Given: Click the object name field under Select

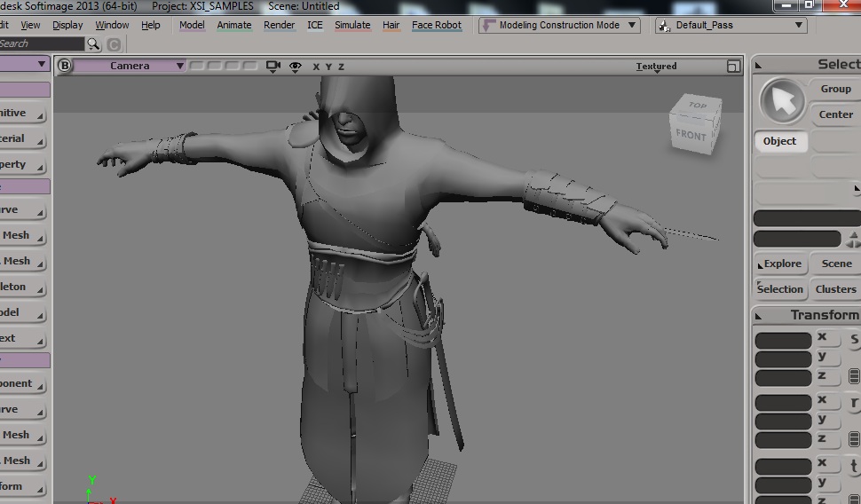Looking at the screenshot, I should pyautogui.click(x=807, y=218).
